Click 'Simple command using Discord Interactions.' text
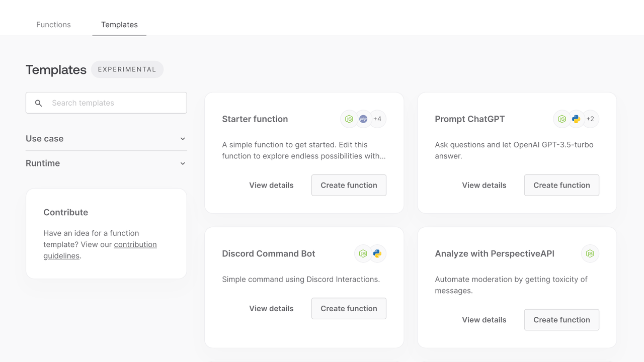 coord(301,280)
